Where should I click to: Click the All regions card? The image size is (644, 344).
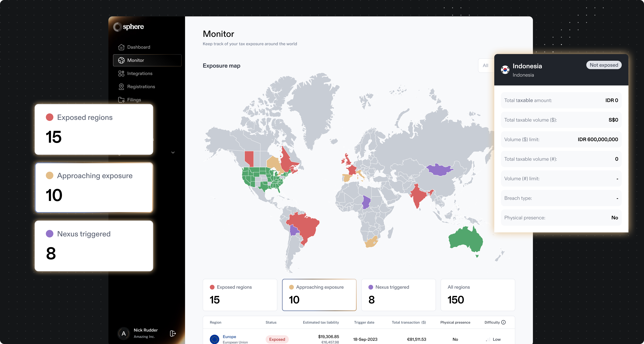[x=477, y=295]
